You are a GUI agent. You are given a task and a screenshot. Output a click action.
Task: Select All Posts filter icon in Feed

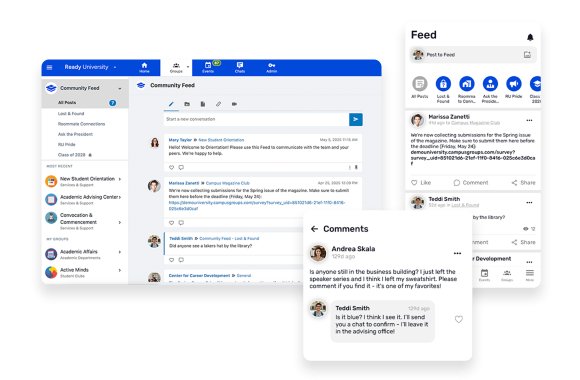pos(419,84)
